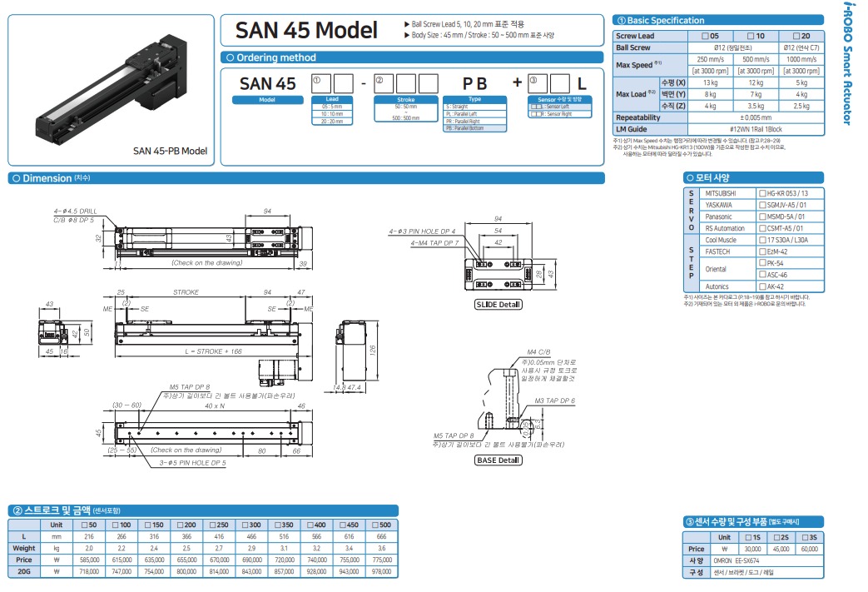Click the 'SLIDE Detail' drawing label
Viewport: 868px width, 592px height.
click(x=498, y=305)
